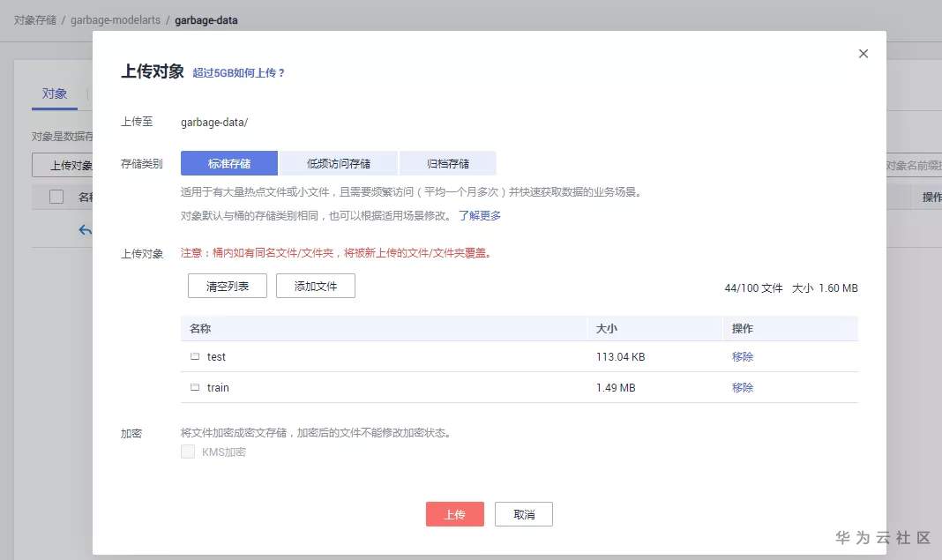Remove test via its 移除 link
Viewport: 942px width, 560px height.
[x=743, y=357]
